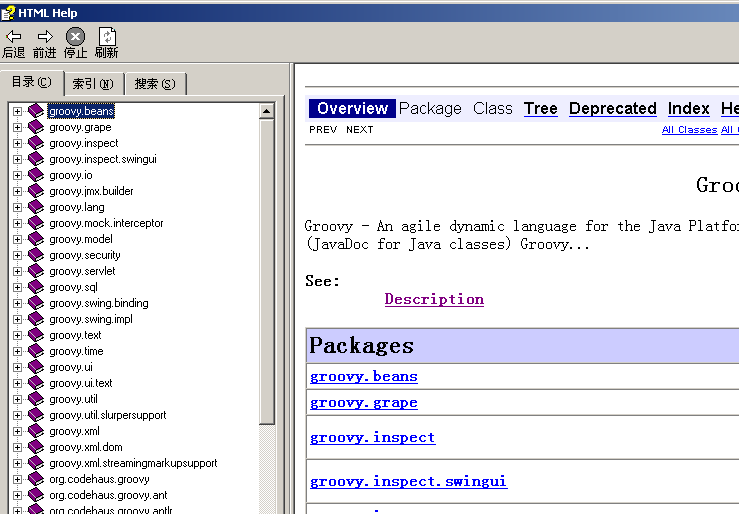The width and height of the screenshot is (739, 514).
Task: Click the HTML Help title bar icon
Action: pyautogui.click(x=8, y=13)
